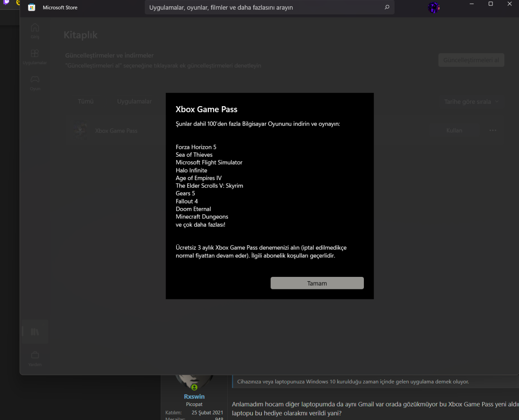Click the quoted Windows 10 forum text
519x420 pixels.
click(353, 381)
